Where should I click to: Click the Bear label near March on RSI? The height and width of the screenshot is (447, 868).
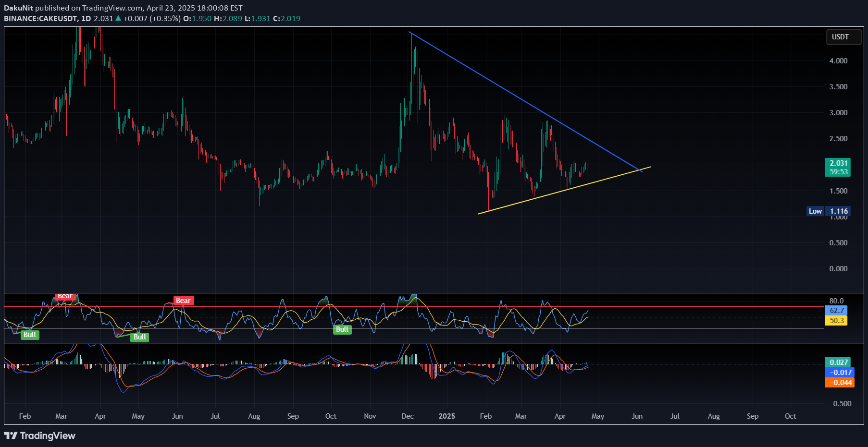[x=65, y=296]
